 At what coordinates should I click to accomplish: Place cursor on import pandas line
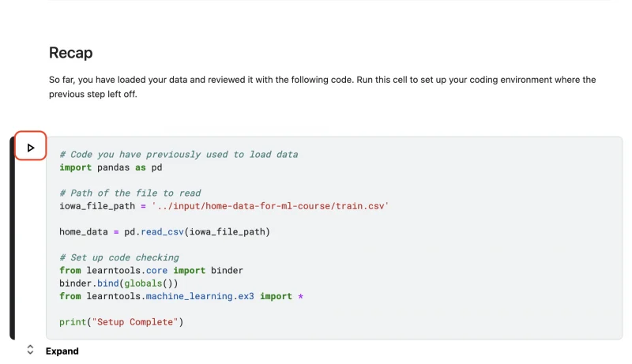111,167
